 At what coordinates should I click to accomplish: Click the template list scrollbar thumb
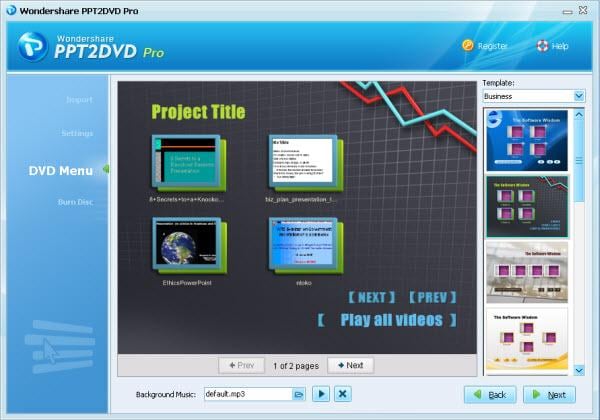tap(579, 161)
